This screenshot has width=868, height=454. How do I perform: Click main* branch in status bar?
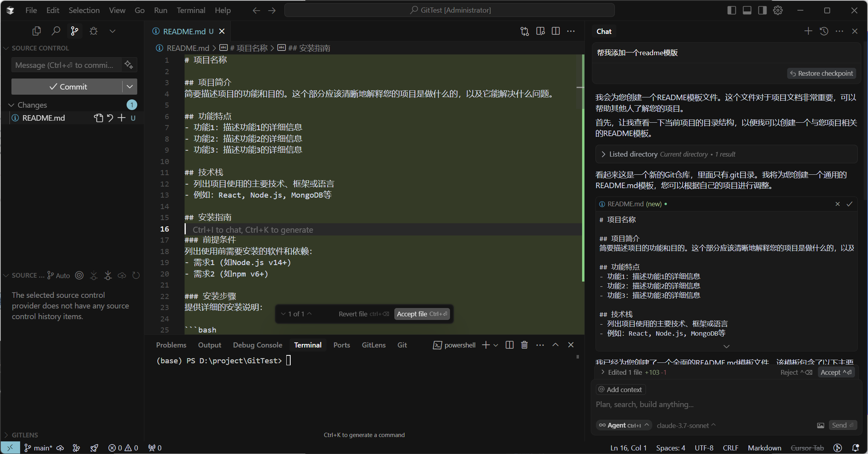tap(39, 448)
